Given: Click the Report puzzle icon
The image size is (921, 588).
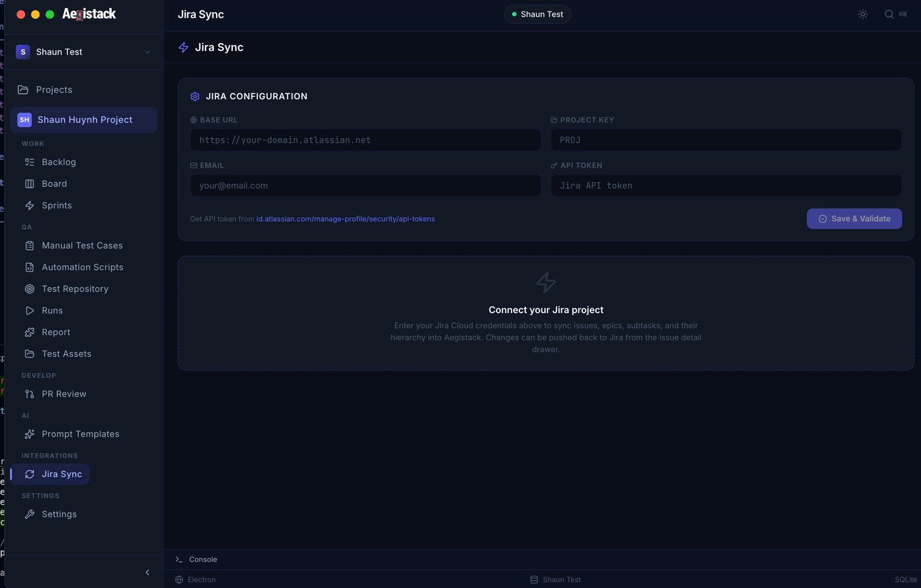Looking at the screenshot, I should pyautogui.click(x=30, y=332).
